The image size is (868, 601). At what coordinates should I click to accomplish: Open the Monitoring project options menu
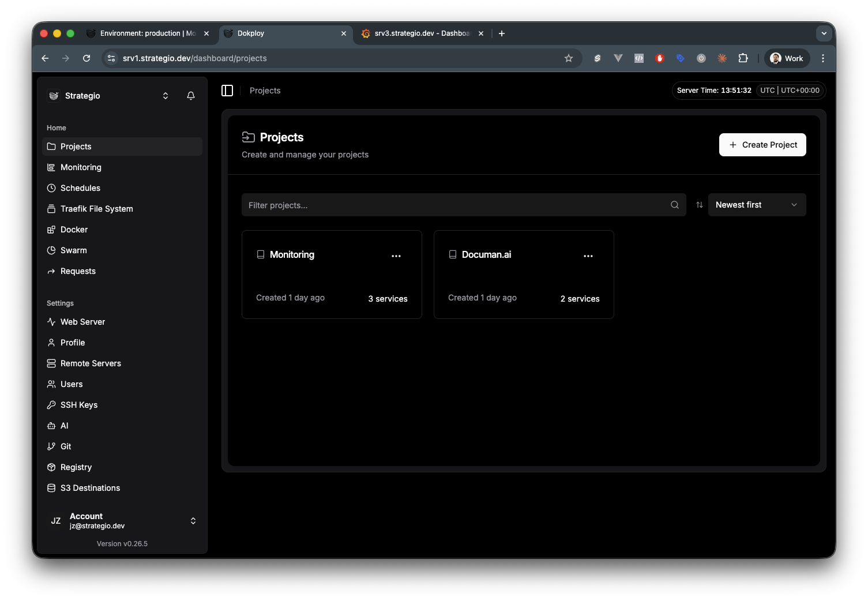pos(396,256)
